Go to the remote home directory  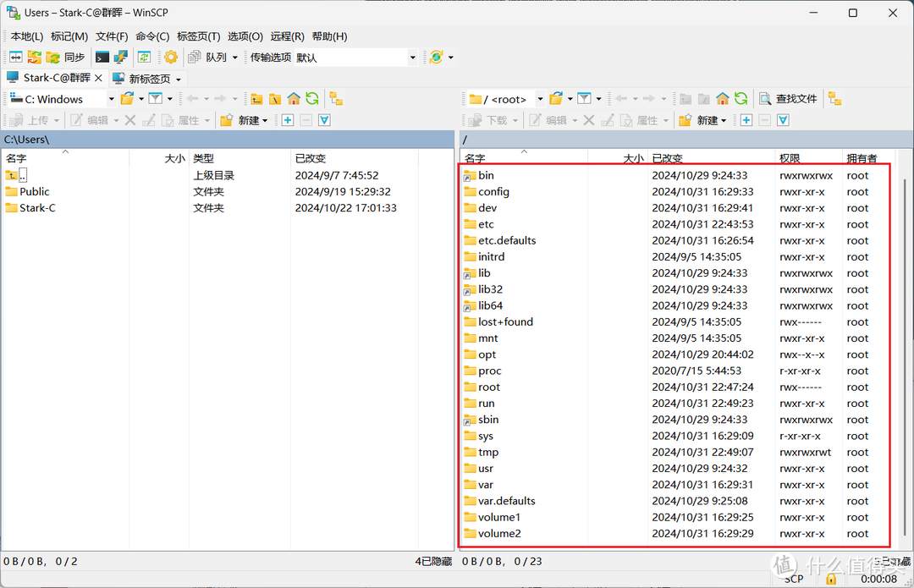pyautogui.click(x=722, y=99)
